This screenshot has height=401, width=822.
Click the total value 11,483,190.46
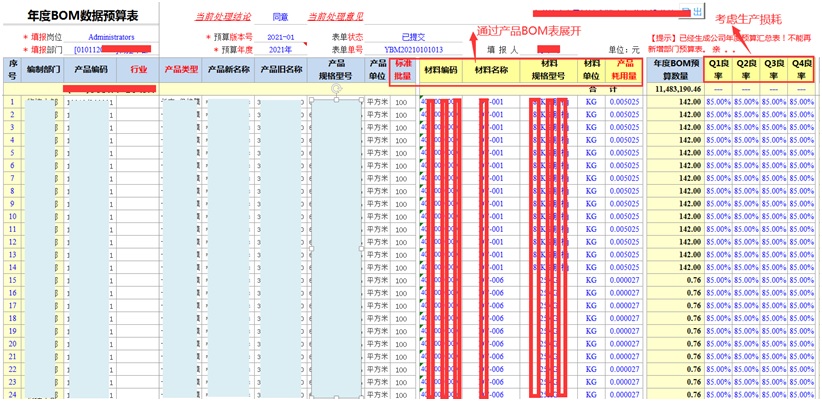[678, 89]
